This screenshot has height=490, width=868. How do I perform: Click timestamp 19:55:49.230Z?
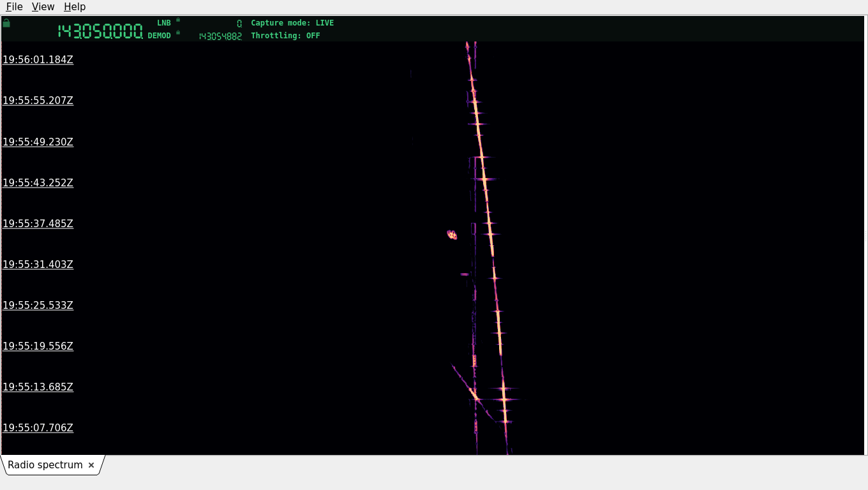(38, 142)
